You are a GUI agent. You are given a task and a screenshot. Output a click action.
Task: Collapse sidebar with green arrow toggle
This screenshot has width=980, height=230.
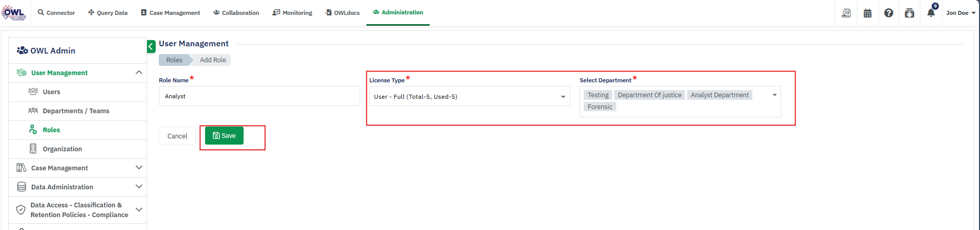click(x=151, y=47)
